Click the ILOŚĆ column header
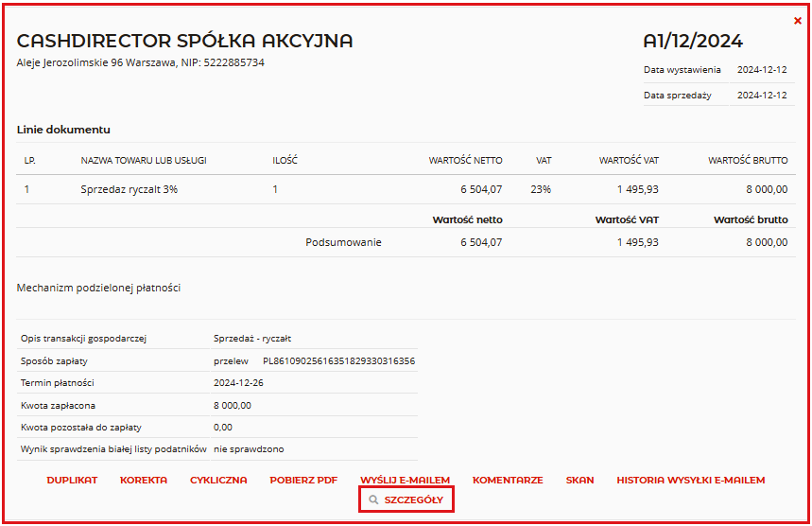812x526 pixels. [285, 161]
